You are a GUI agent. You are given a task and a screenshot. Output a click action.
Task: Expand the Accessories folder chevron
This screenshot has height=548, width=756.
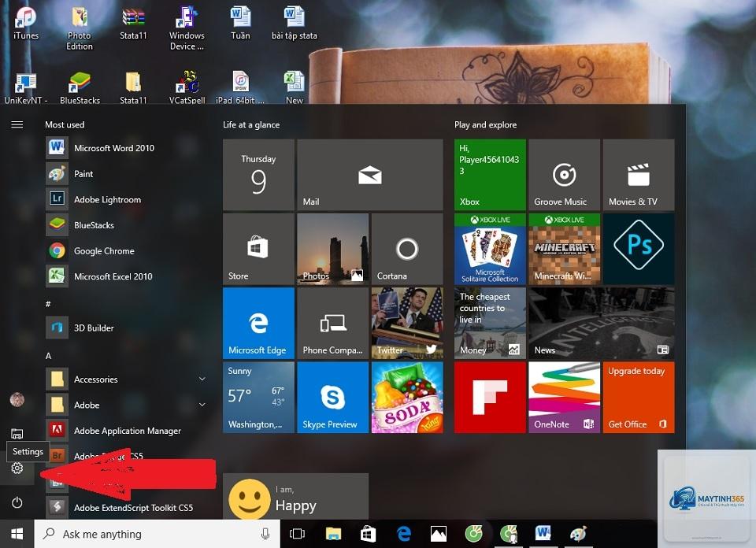click(202, 379)
